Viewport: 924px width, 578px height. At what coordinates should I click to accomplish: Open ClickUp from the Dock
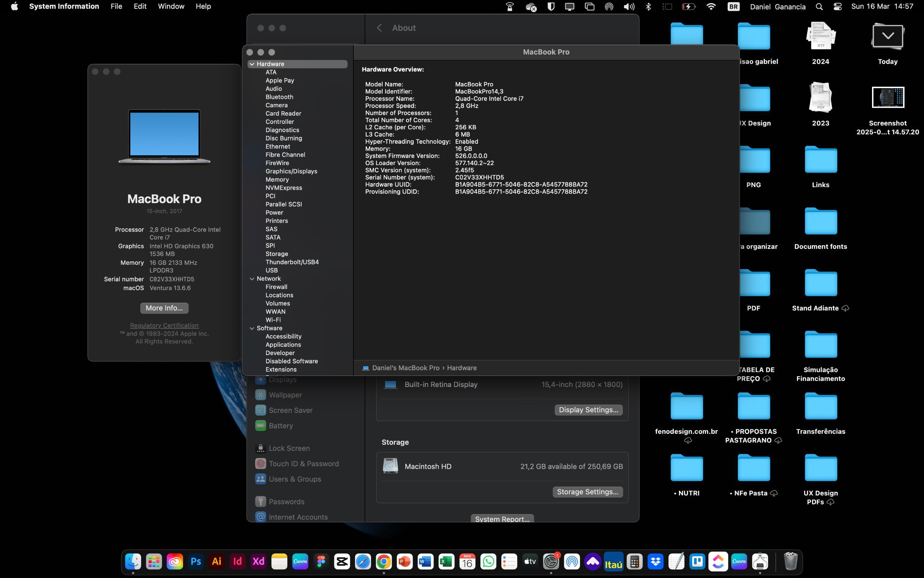[718, 561]
